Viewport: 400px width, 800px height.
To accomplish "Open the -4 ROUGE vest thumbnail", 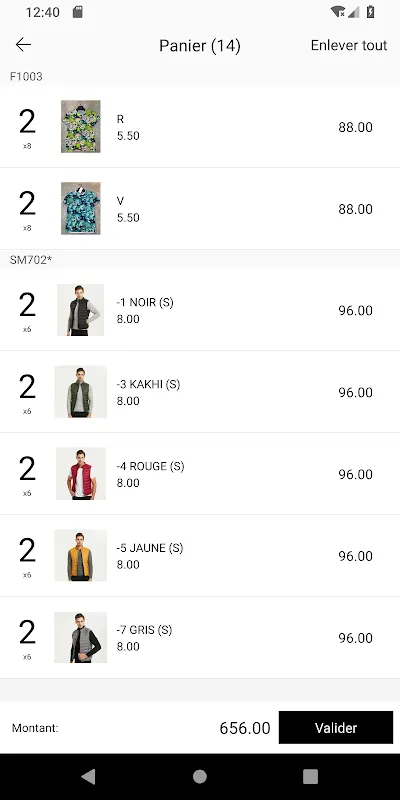I will [x=81, y=473].
